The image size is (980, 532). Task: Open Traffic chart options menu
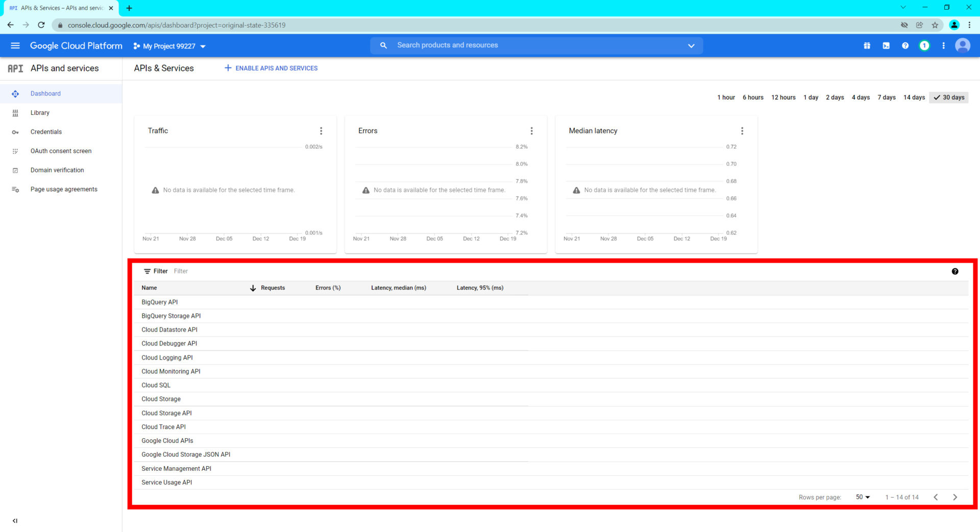[x=321, y=131]
